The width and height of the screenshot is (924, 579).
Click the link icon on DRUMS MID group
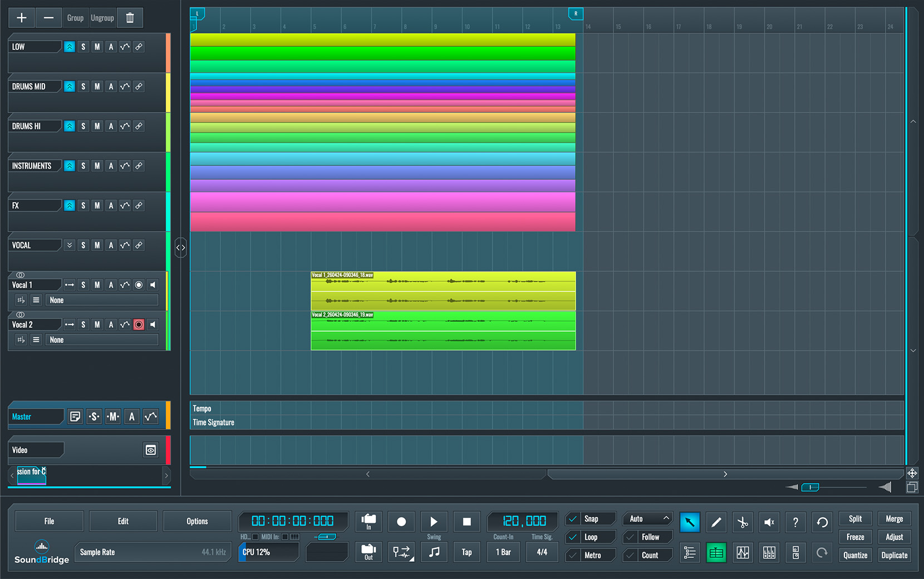click(x=139, y=86)
